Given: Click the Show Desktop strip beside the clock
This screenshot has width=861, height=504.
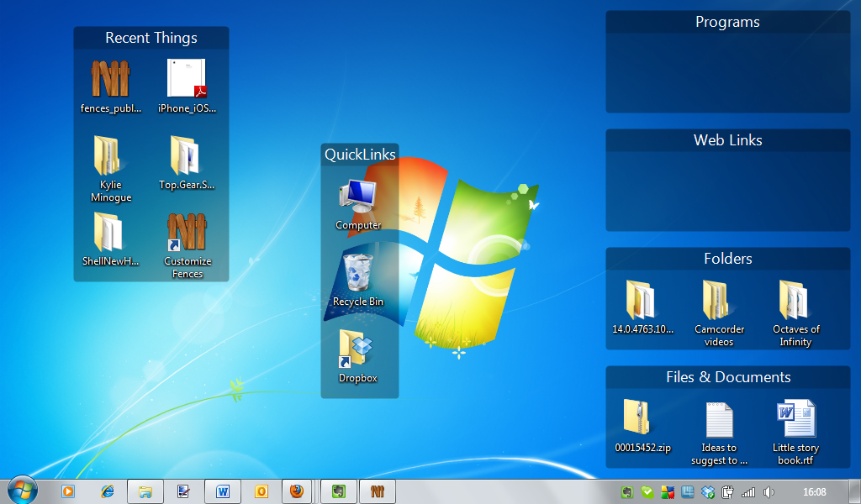Looking at the screenshot, I should [855, 492].
